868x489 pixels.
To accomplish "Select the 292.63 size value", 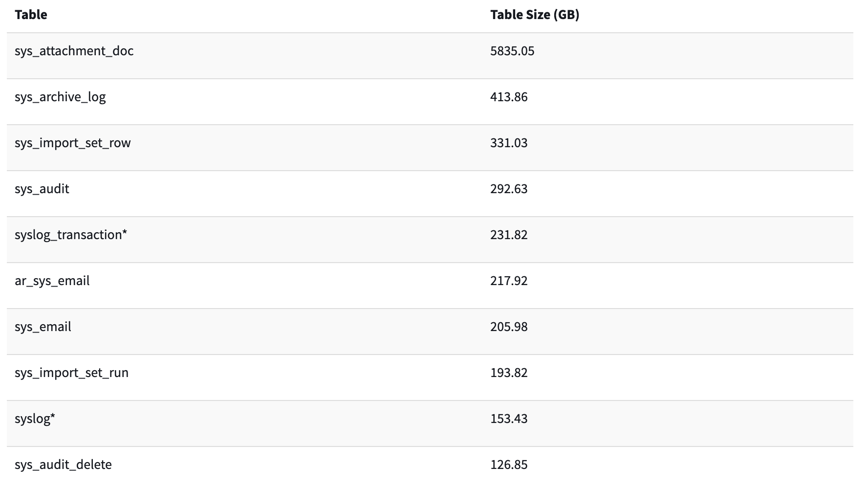I will coord(508,189).
